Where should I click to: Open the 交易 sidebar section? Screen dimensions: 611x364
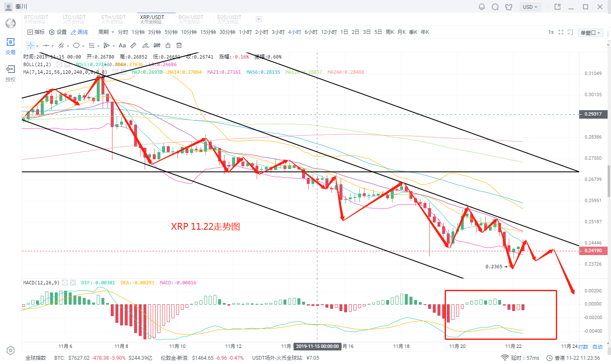click(11, 46)
